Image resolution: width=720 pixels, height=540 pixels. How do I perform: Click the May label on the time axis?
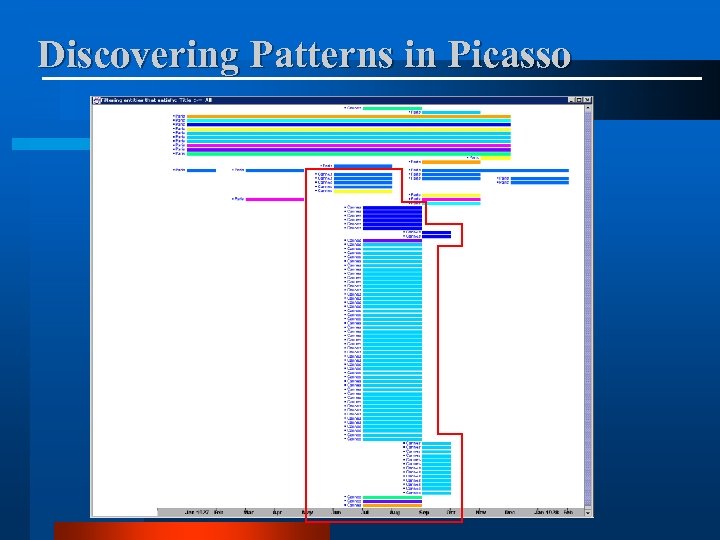tap(307, 512)
